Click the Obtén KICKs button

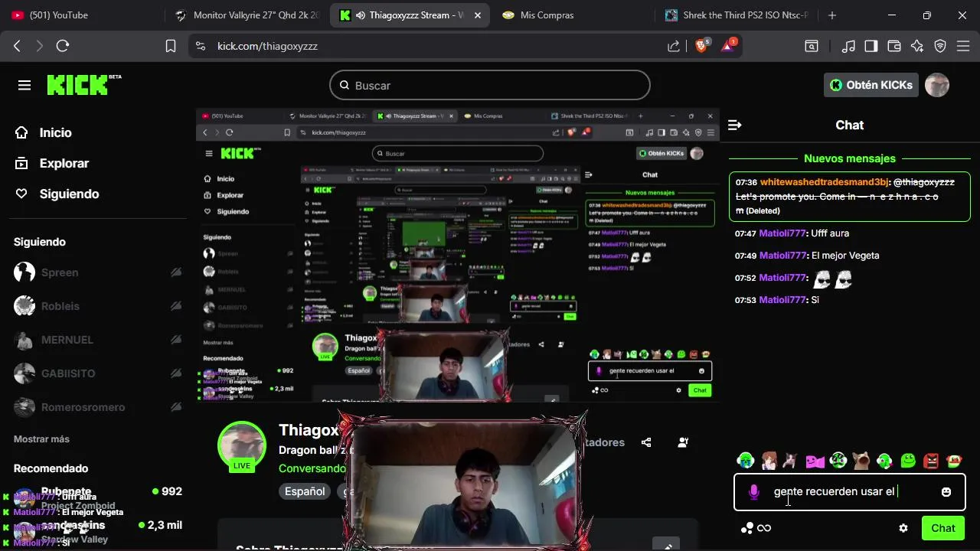871,85
